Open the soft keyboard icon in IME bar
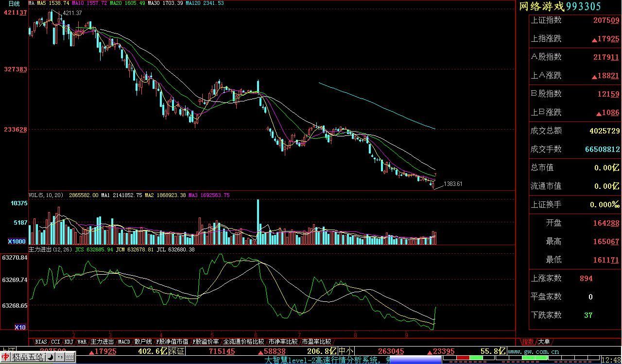 pyautogui.click(x=70, y=358)
